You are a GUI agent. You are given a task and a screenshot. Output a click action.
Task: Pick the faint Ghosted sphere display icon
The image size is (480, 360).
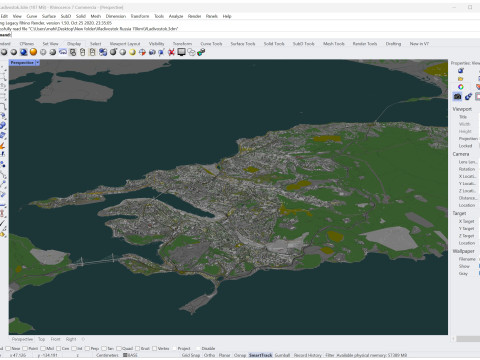(43, 52)
